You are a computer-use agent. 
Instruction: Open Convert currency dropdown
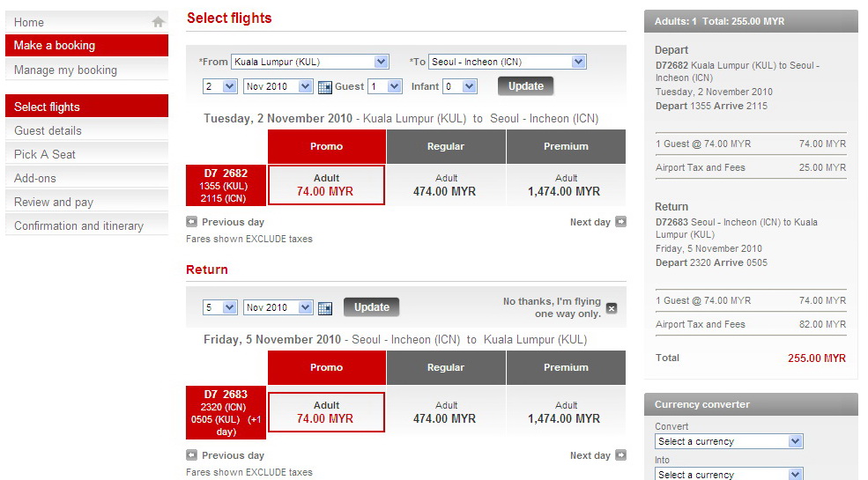click(795, 441)
